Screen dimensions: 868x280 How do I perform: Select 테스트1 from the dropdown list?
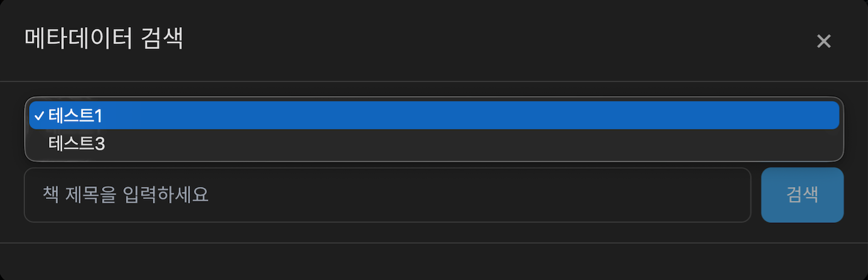pyautogui.click(x=434, y=115)
